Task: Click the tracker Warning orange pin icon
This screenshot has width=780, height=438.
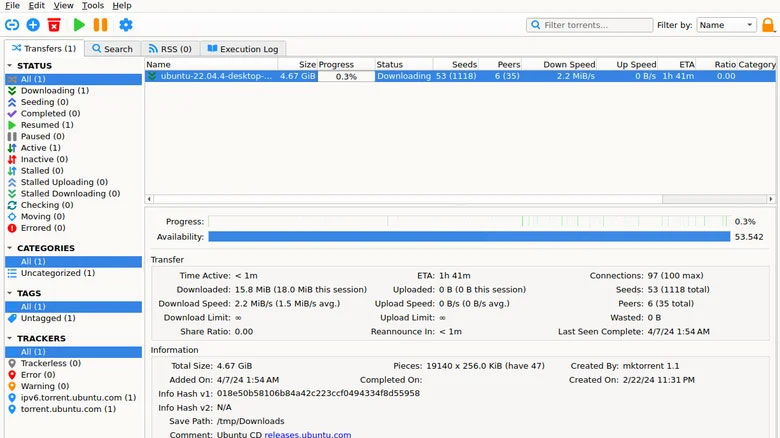Action: (12, 386)
